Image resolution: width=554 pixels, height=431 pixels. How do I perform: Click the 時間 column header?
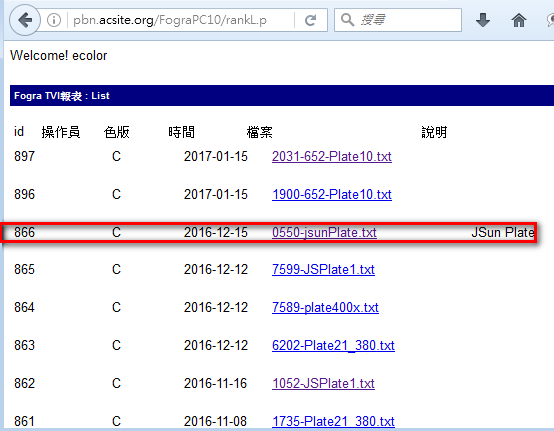click(x=181, y=132)
